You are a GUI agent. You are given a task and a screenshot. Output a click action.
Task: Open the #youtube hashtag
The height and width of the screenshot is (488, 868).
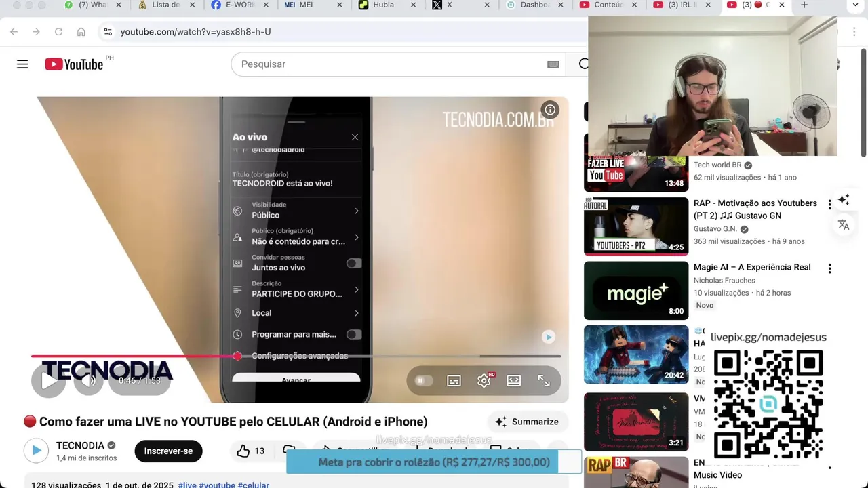click(x=216, y=485)
